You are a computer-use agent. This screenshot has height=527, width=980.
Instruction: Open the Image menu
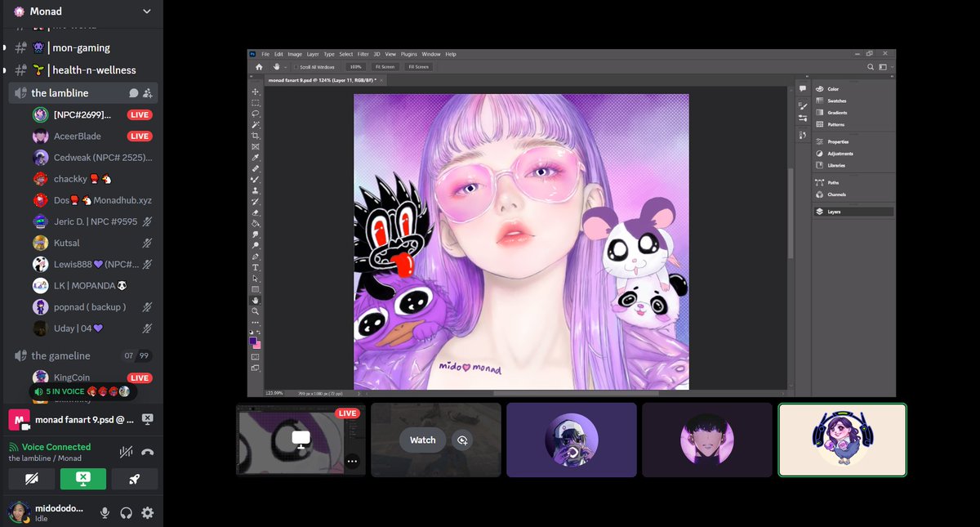tap(295, 54)
